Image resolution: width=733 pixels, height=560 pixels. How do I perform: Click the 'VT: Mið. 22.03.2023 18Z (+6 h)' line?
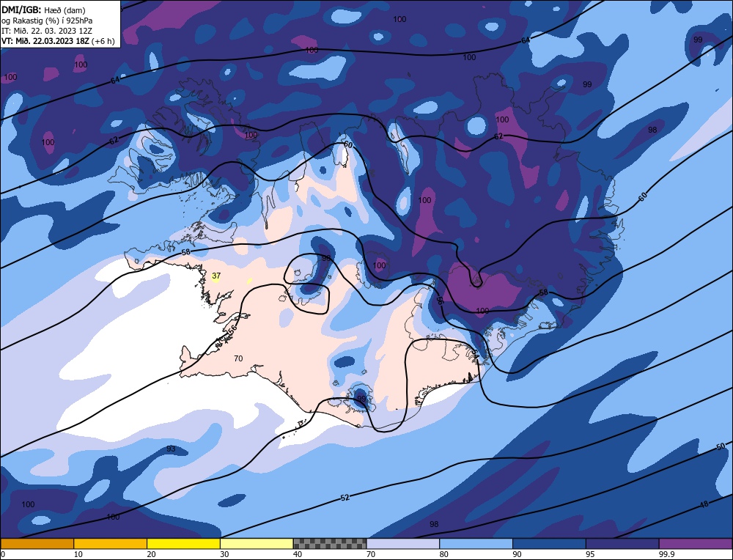pos(58,41)
